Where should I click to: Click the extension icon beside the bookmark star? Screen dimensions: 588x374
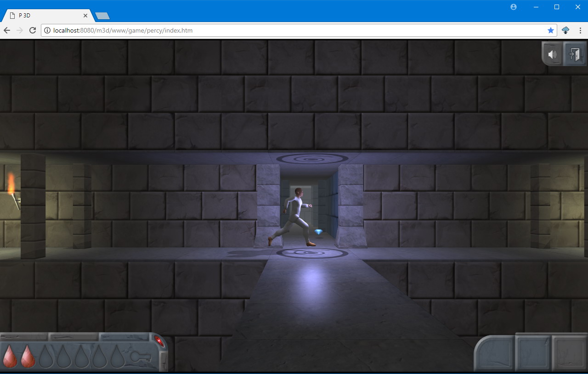(565, 30)
